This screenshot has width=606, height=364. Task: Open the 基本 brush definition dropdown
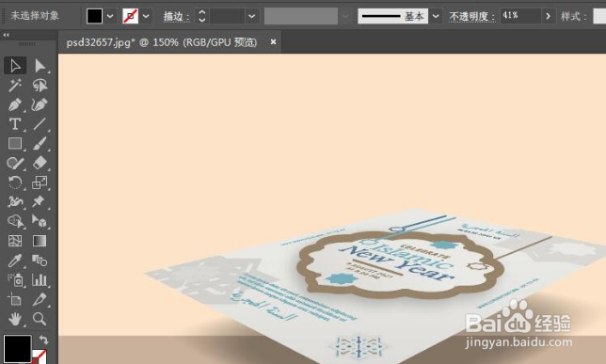[x=436, y=16]
